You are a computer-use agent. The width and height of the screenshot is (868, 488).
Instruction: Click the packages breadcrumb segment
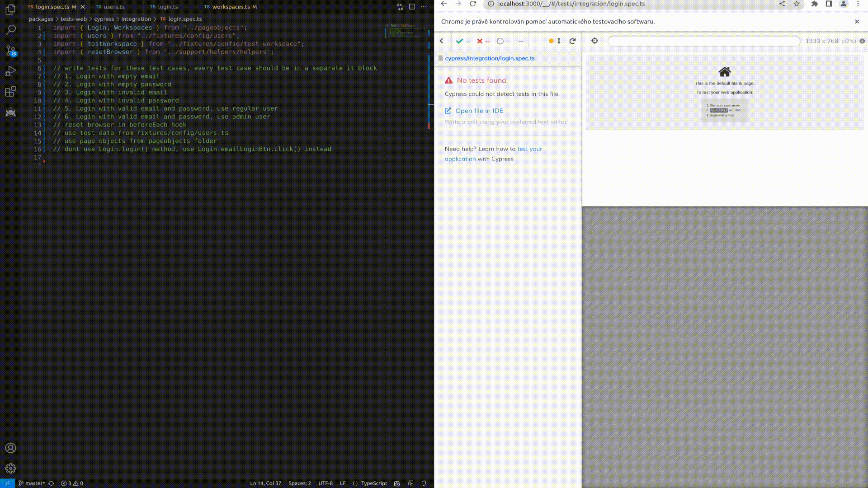tap(41, 19)
